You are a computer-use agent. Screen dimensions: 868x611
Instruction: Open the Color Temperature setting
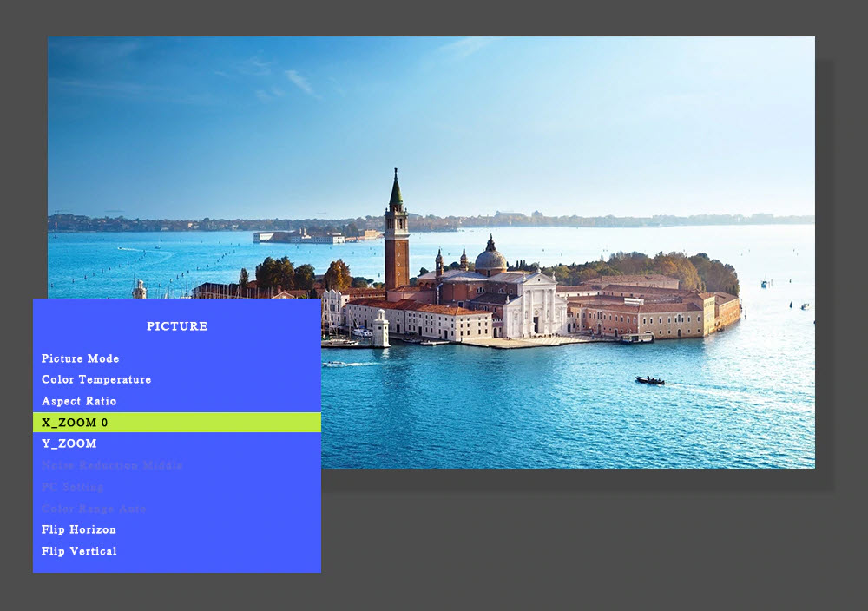(96, 379)
